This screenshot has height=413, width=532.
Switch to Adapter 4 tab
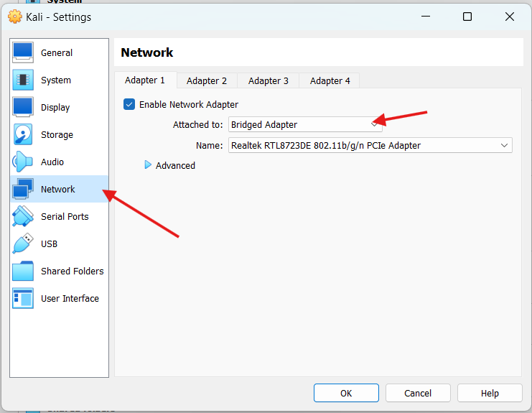point(330,80)
